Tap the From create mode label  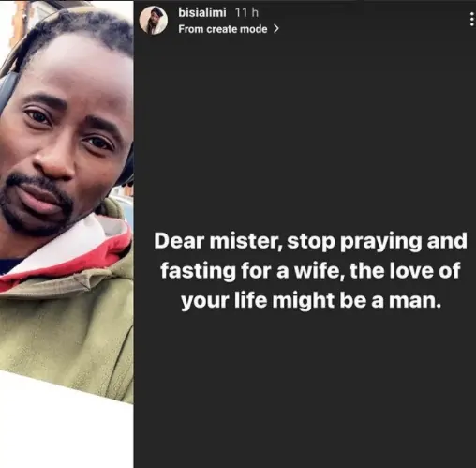click(223, 29)
